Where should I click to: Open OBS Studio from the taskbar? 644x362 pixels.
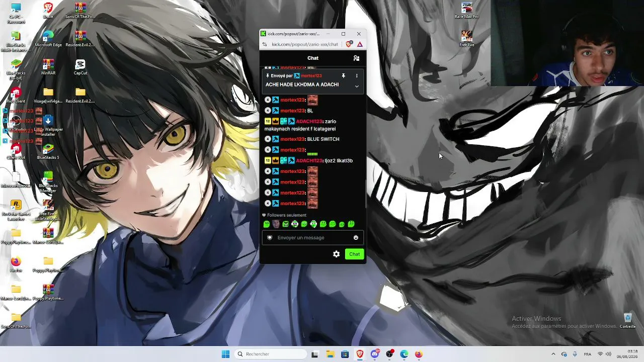(389, 354)
